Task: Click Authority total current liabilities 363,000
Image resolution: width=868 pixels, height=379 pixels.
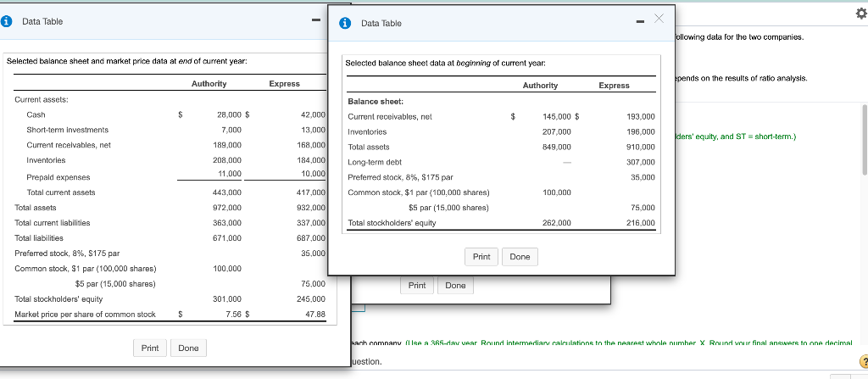Action: (227, 223)
